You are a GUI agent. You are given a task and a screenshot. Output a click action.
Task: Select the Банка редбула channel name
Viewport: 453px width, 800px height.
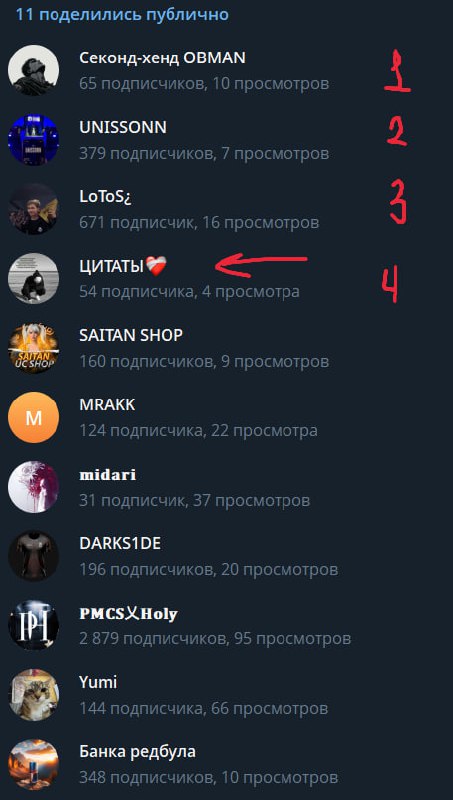137,752
